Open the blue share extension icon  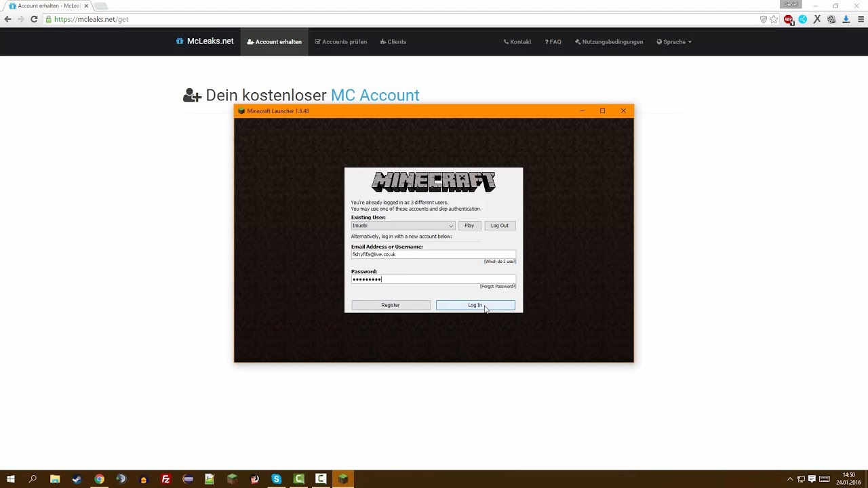point(803,19)
